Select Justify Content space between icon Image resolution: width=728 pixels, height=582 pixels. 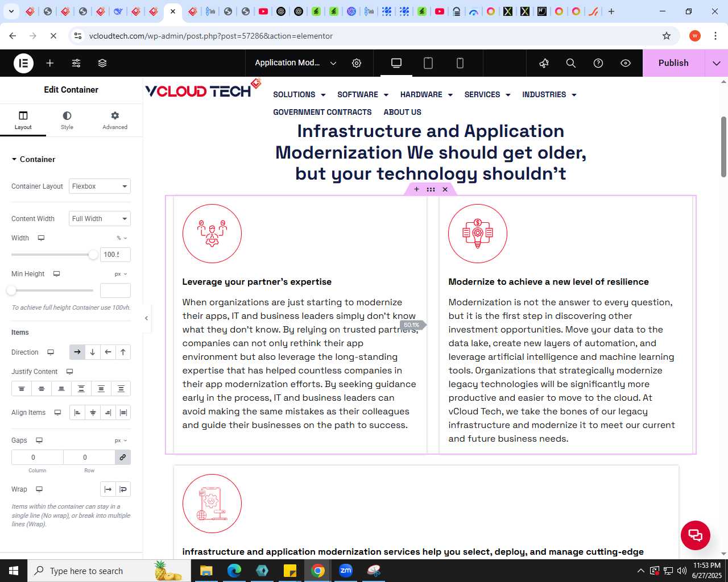click(81, 389)
